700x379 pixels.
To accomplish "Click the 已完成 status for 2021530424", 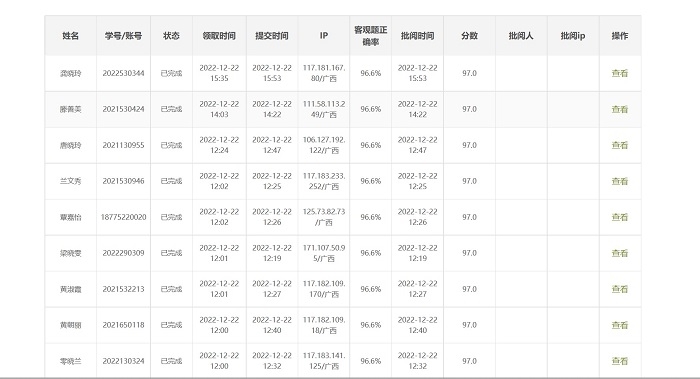I will 171,109.
